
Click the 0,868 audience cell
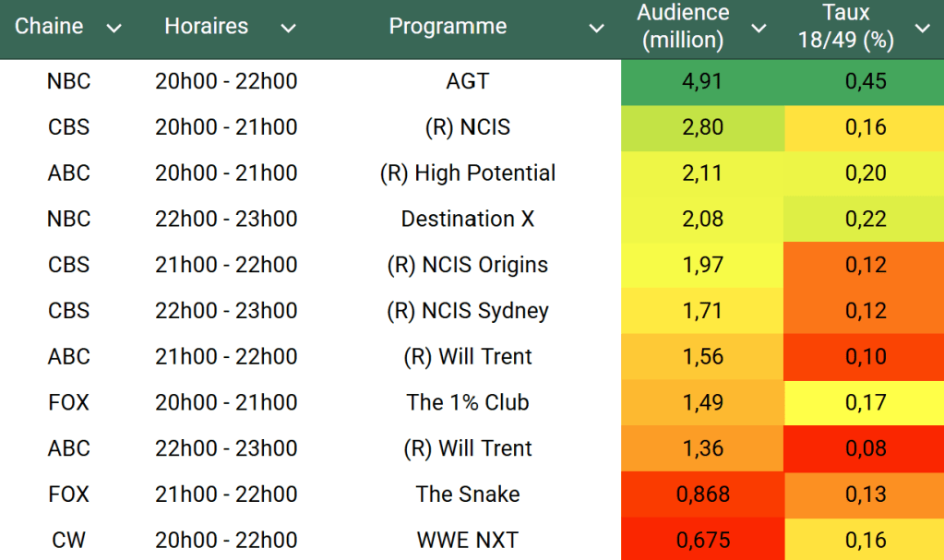[702, 494]
